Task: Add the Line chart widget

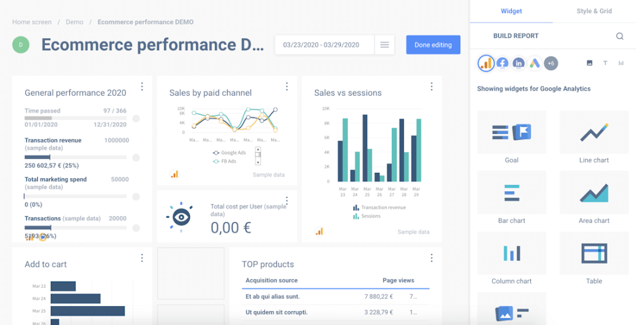Action: coord(594,138)
